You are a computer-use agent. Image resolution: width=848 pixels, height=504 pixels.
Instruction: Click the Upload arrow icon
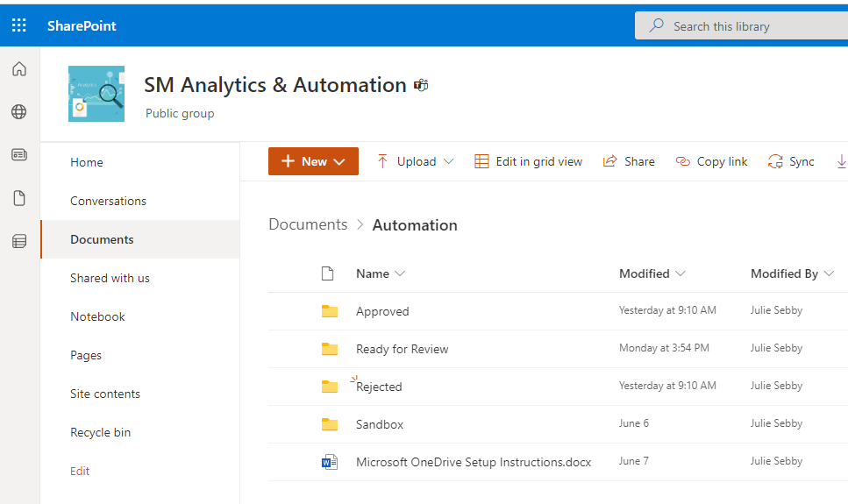pyautogui.click(x=382, y=161)
